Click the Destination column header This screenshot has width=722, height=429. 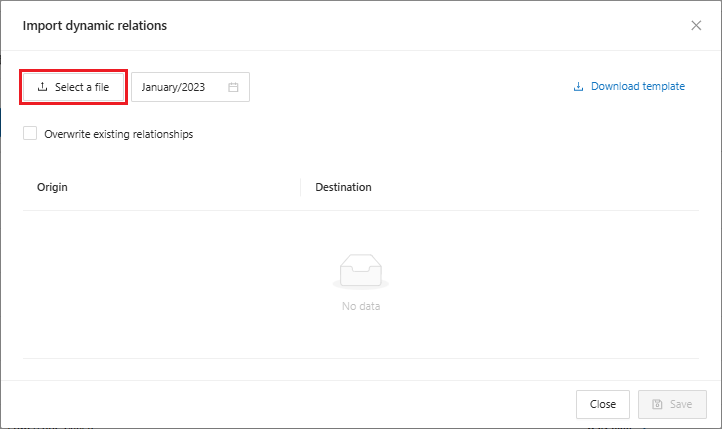[x=343, y=187]
